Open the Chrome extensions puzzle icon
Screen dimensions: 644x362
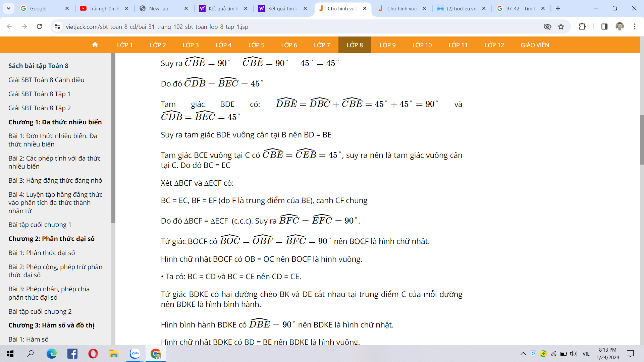click(582, 26)
